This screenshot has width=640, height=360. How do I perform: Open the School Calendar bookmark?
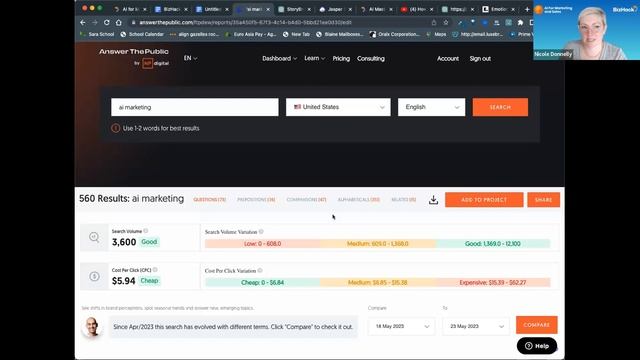coord(142,34)
